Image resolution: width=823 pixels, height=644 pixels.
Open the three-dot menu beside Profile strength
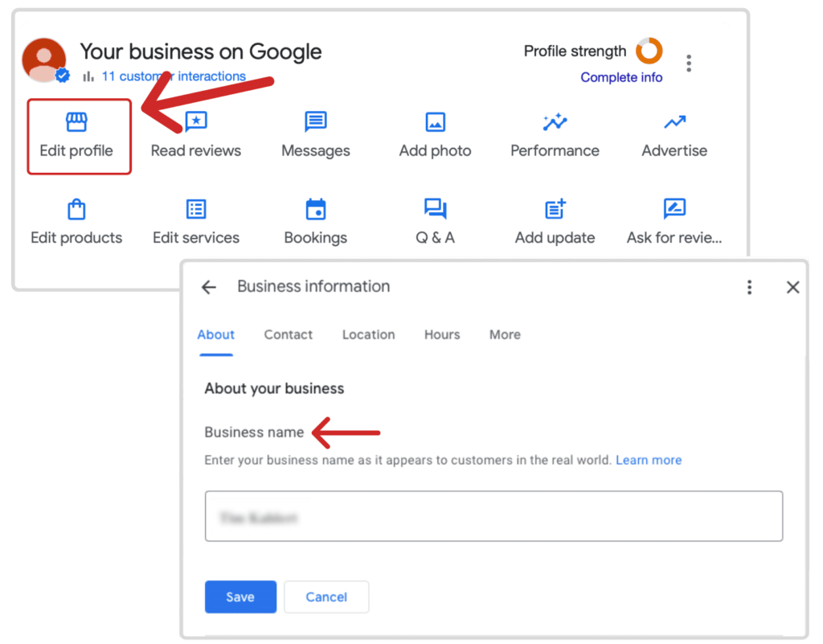click(689, 63)
